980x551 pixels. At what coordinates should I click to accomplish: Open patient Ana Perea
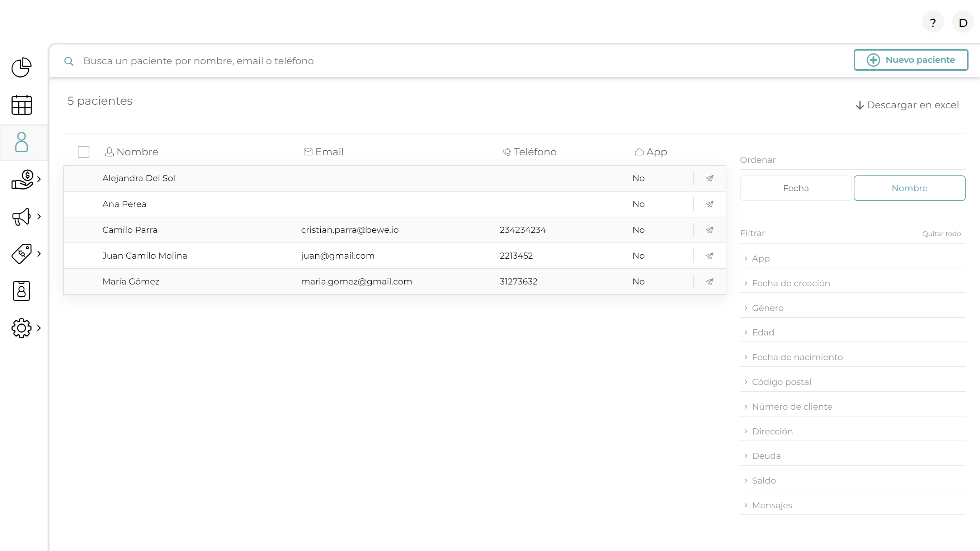click(x=124, y=204)
